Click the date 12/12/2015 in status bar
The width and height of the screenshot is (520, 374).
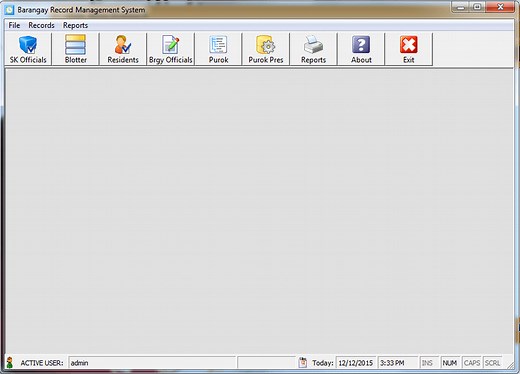pos(356,363)
